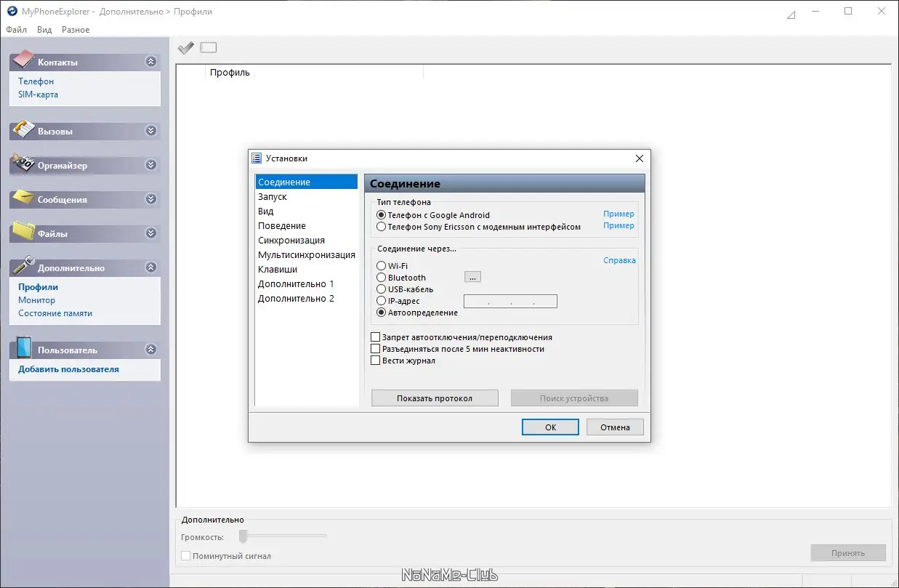Open Вид settings category in the dialog
This screenshot has width=899, height=588.
[x=306, y=211]
